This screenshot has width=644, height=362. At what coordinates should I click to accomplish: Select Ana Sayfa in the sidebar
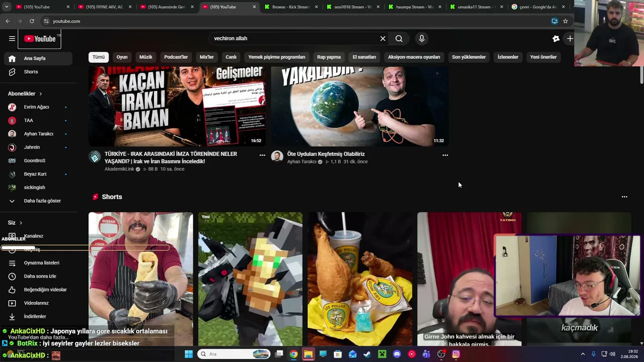point(38,58)
